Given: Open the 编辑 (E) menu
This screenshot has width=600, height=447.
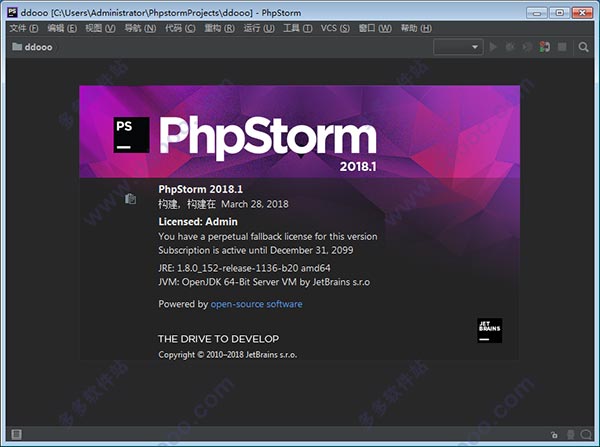Looking at the screenshot, I should (62, 28).
